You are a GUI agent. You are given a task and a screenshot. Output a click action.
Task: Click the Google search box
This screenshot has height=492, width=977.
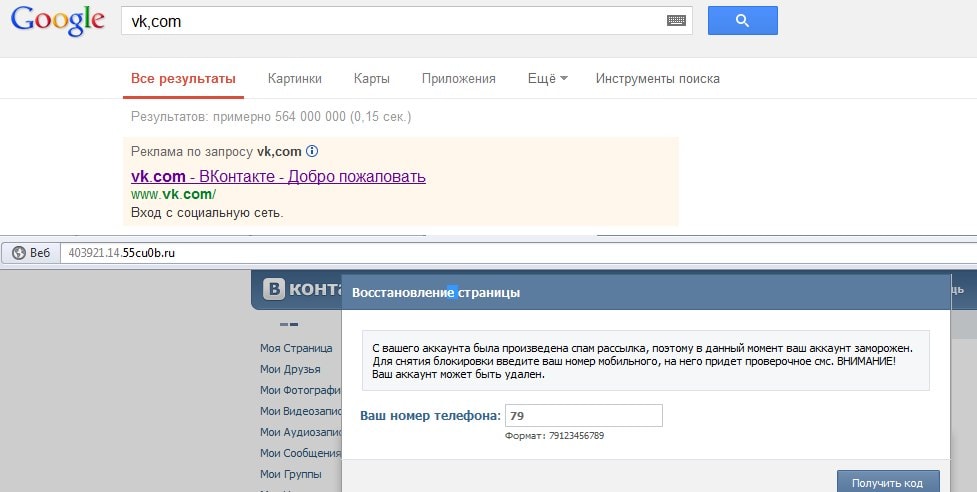[x=390, y=21]
